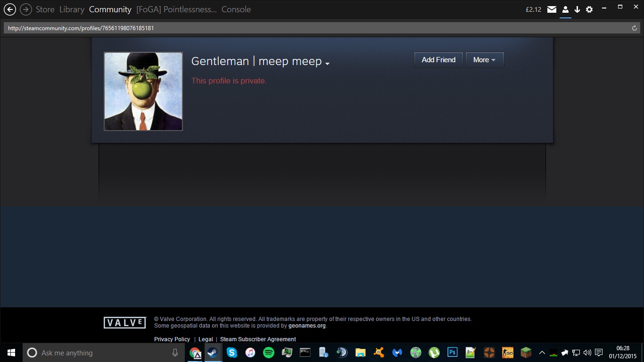The image size is (644, 362).
Task: Click the back navigation arrow
Action: [x=9, y=9]
